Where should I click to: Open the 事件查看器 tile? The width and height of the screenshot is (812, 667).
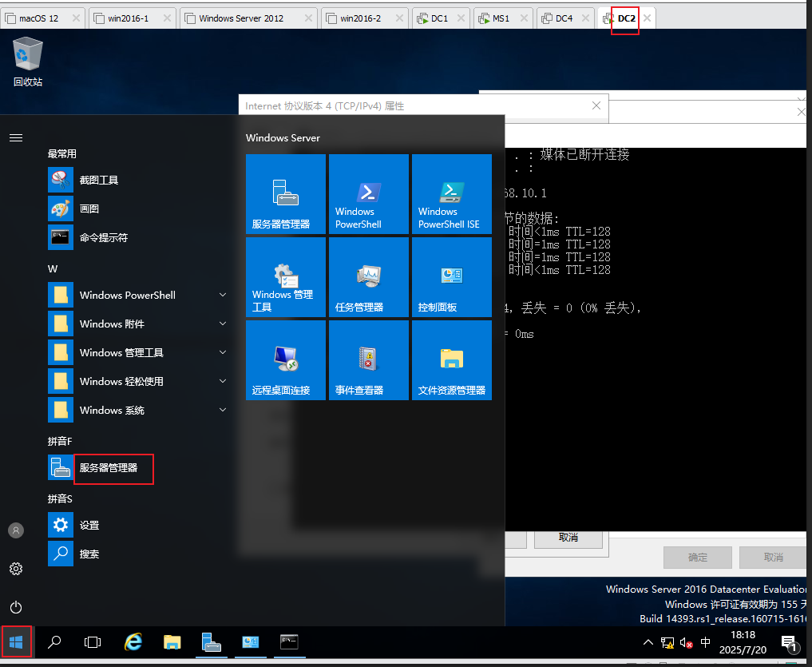click(x=369, y=360)
